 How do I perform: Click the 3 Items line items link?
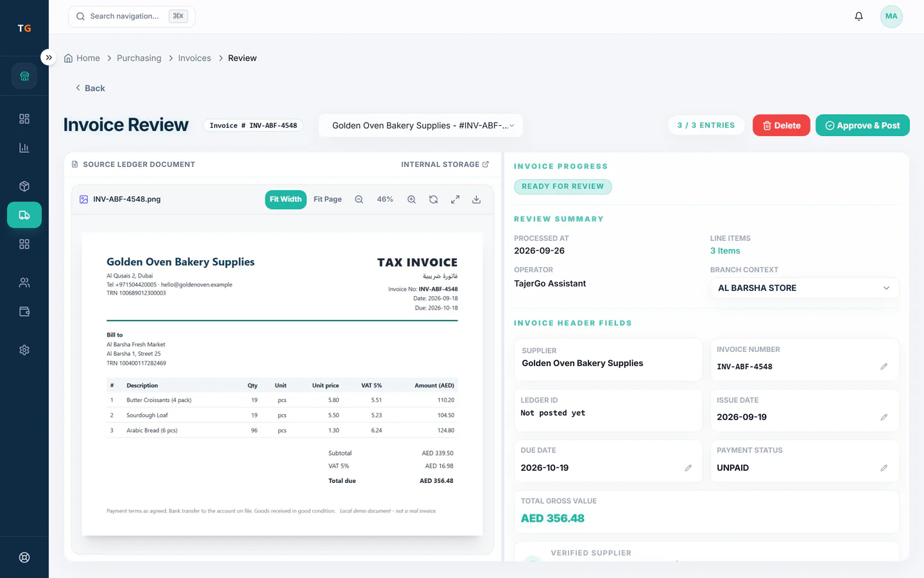tap(725, 251)
